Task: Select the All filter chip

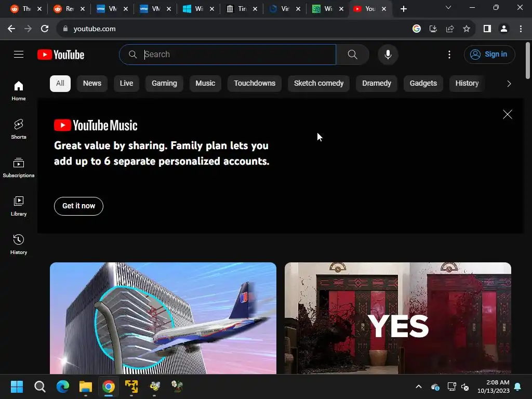Action: click(60, 84)
